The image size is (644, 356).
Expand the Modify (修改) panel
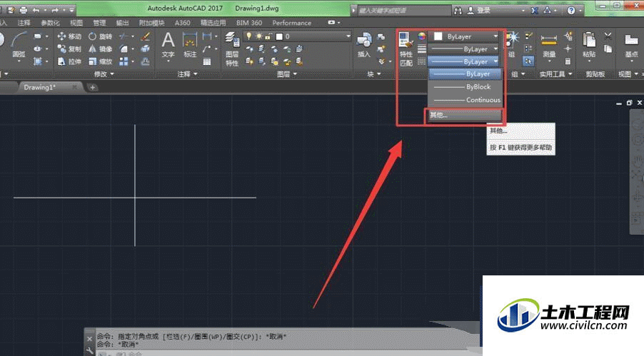pyautogui.click(x=104, y=74)
